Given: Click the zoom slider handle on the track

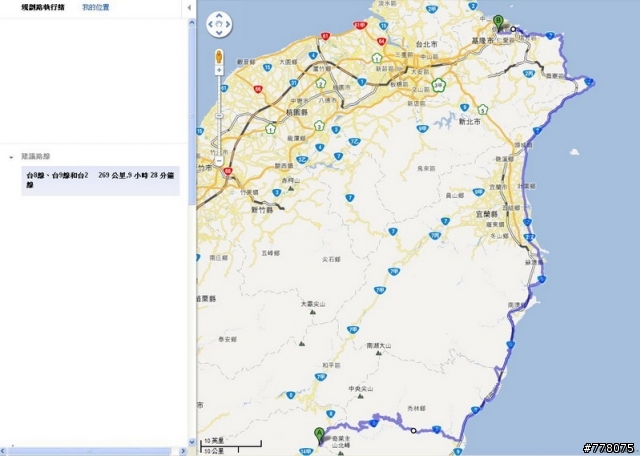Looking at the screenshot, I should (x=219, y=116).
